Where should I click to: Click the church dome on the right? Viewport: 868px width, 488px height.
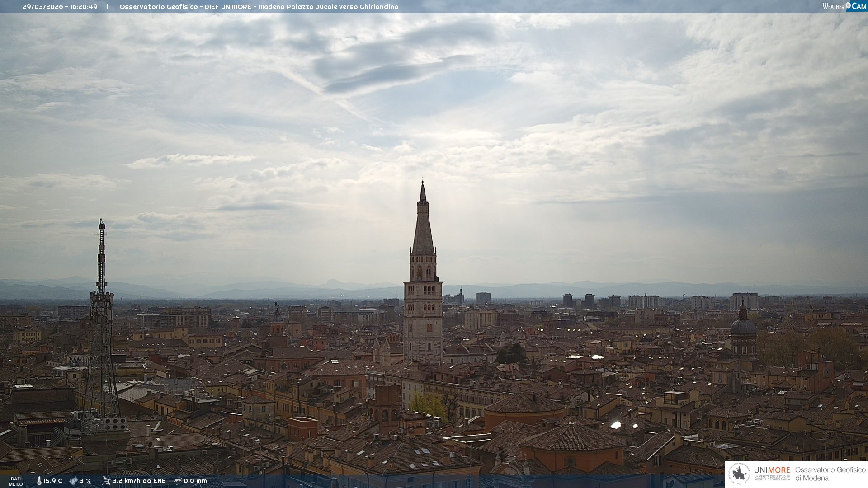pyautogui.click(x=743, y=326)
